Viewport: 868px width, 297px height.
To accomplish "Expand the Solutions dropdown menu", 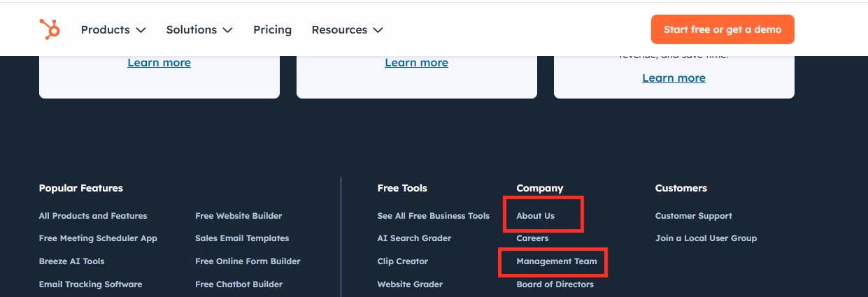I will coord(199,29).
